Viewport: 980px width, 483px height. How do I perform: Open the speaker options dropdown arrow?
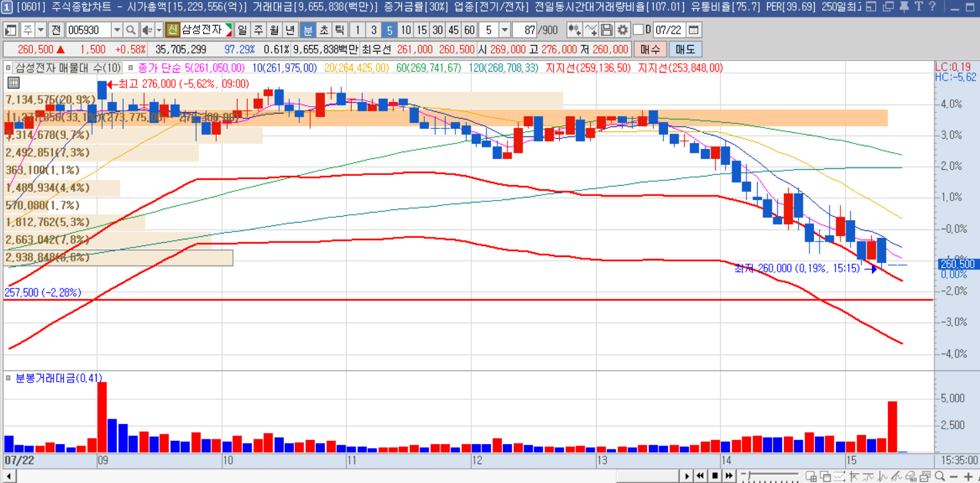coord(159,30)
